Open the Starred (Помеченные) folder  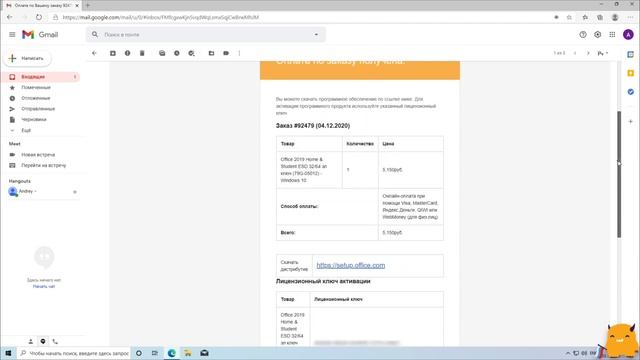click(x=36, y=87)
